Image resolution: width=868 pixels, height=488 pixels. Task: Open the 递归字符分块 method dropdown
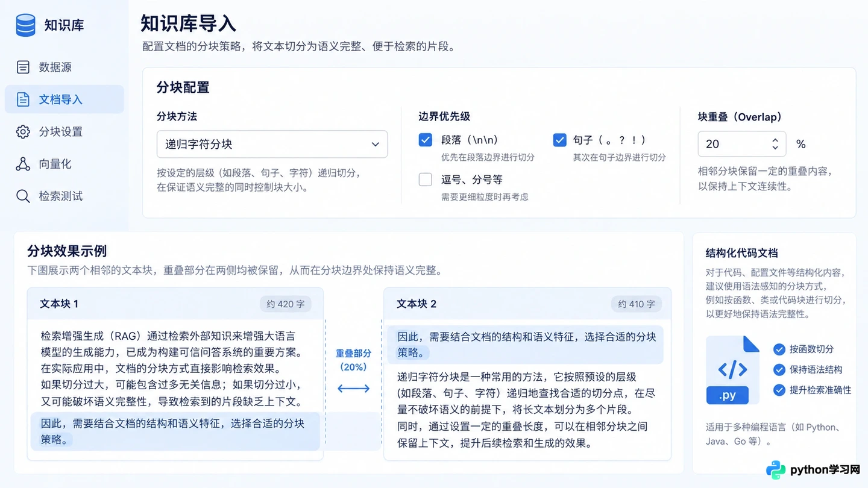(x=272, y=144)
